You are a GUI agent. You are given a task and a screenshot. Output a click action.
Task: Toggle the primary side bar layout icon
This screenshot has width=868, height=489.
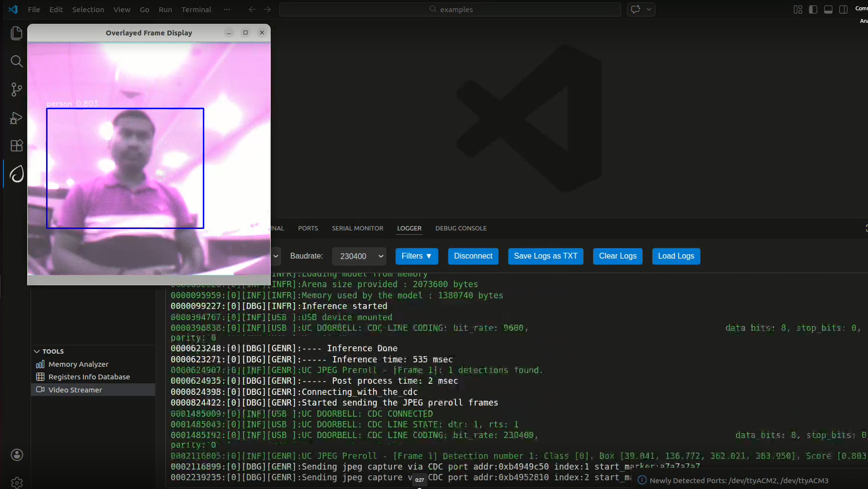click(x=813, y=9)
